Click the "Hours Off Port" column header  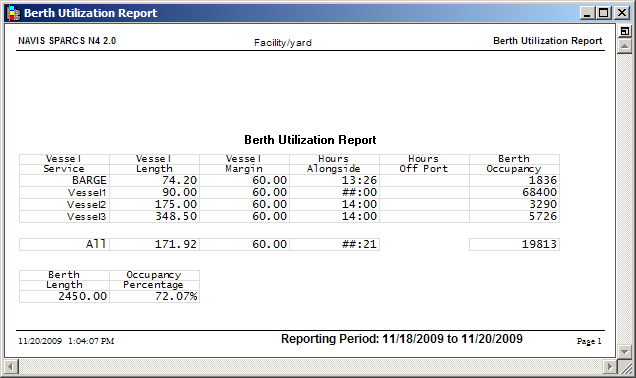(424, 164)
